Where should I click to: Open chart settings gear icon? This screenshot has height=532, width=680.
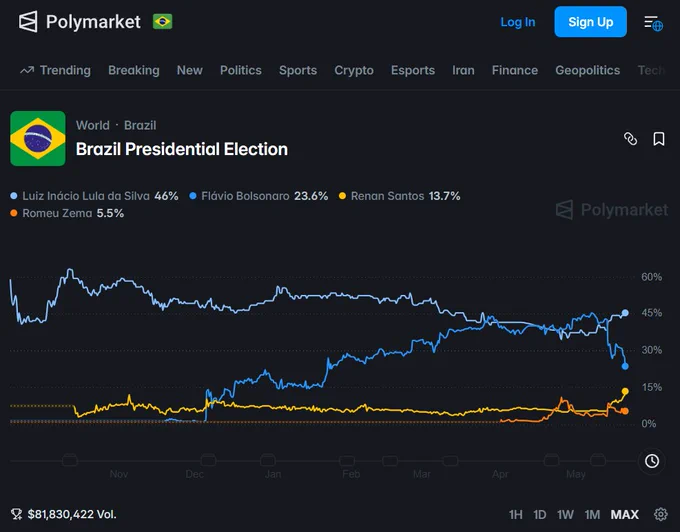tap(660, 514)
